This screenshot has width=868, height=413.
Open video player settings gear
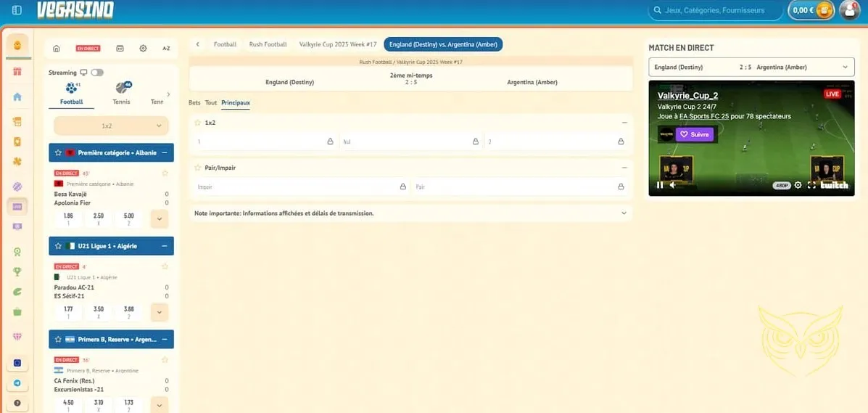click(798, 185)
